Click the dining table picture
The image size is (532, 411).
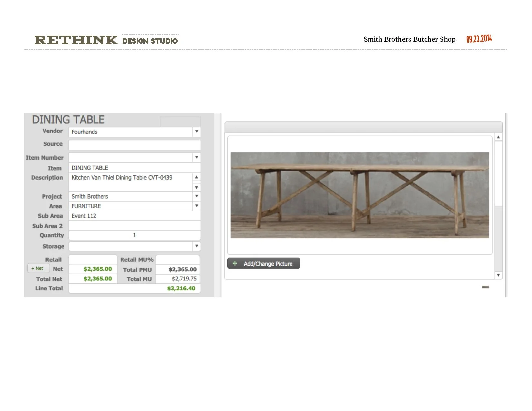point(360,195)
